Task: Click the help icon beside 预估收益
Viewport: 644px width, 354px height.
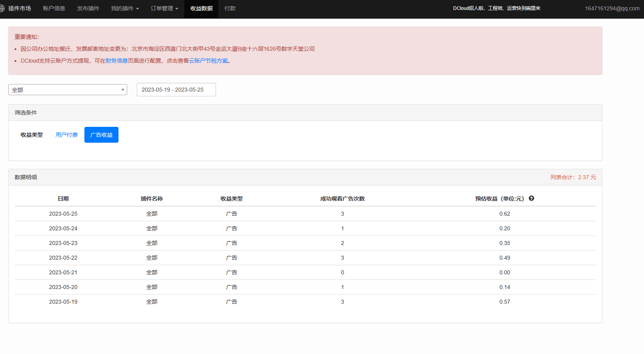Action: (x=531, y=198)
